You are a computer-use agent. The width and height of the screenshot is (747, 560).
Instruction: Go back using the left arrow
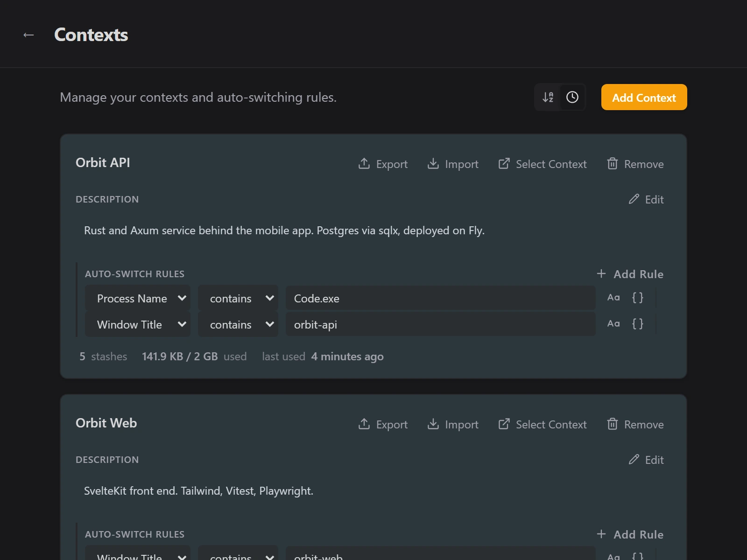pos(28,35)
